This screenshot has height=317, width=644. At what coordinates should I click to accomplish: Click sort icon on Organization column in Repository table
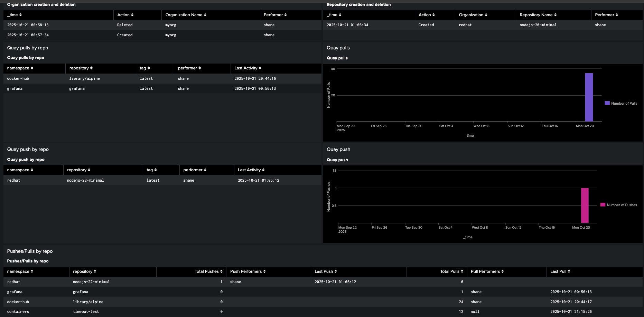coord(486,15)
